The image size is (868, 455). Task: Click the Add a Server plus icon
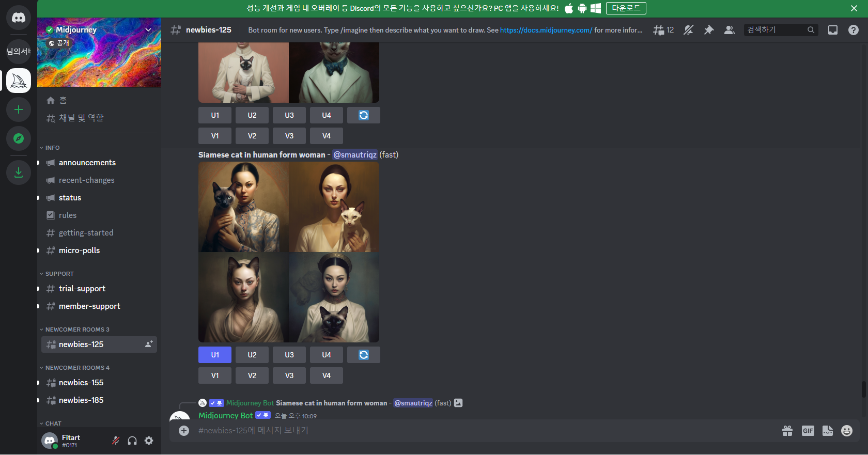[x=19, y=109]
